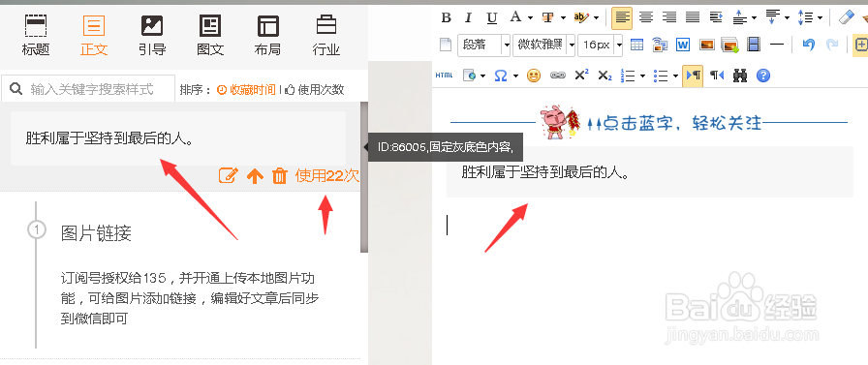Clear formatting with the eraser icon
The height and width of the screenshot is (365, 868).
tap(847, 17)
